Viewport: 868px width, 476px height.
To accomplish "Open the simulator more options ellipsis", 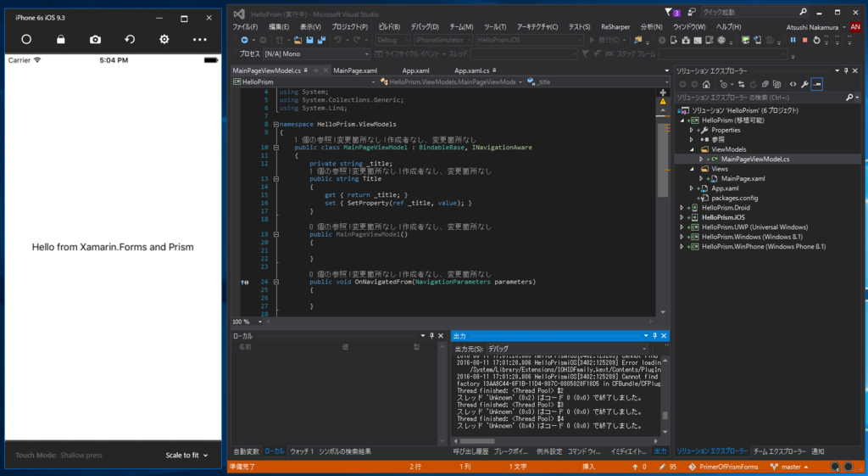I will coord(200,39).
